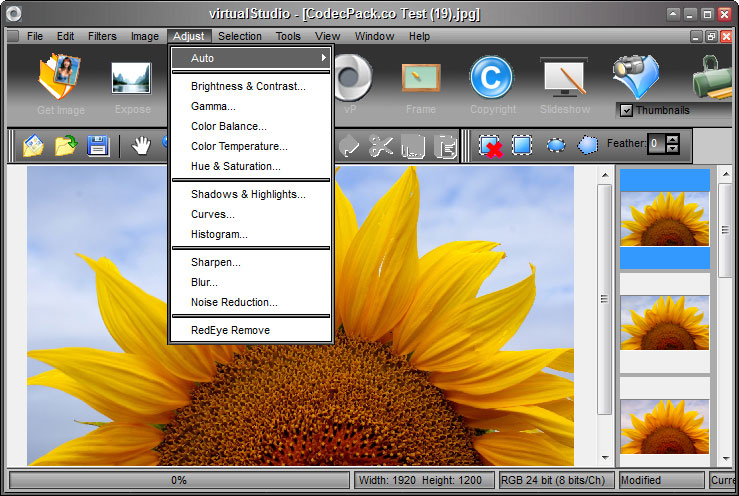Viewport: 739px width, 496px height.
Task: Open file with the folder arrow icon
Action: click(66, 146)
